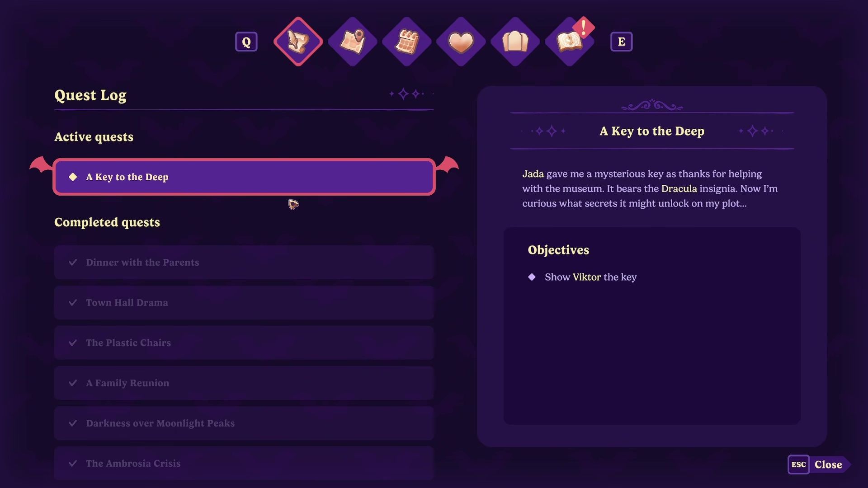The height and width of the screenshot is (488, 868).
Task: Open the journal book tab with alert
Action: [x=570, y=42]
